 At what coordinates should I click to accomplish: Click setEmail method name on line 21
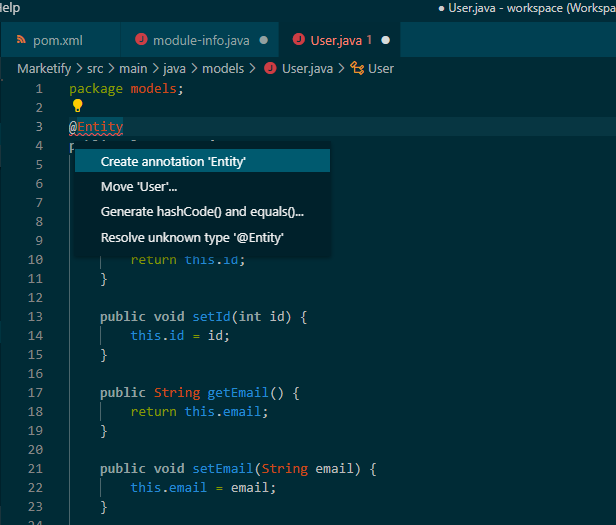(223, 468)
